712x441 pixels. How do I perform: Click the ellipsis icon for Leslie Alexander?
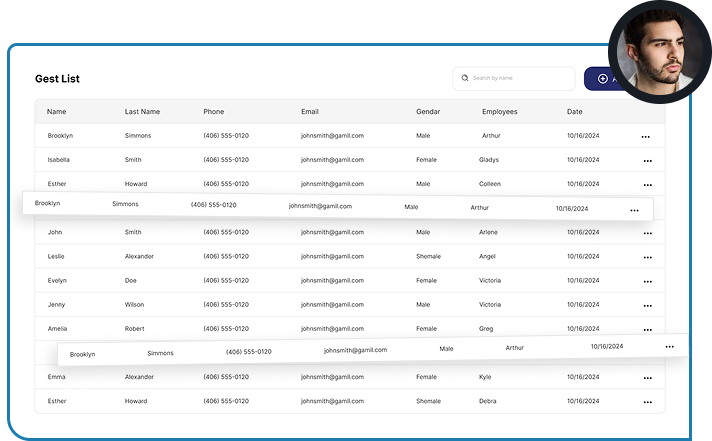click(647, 257)
